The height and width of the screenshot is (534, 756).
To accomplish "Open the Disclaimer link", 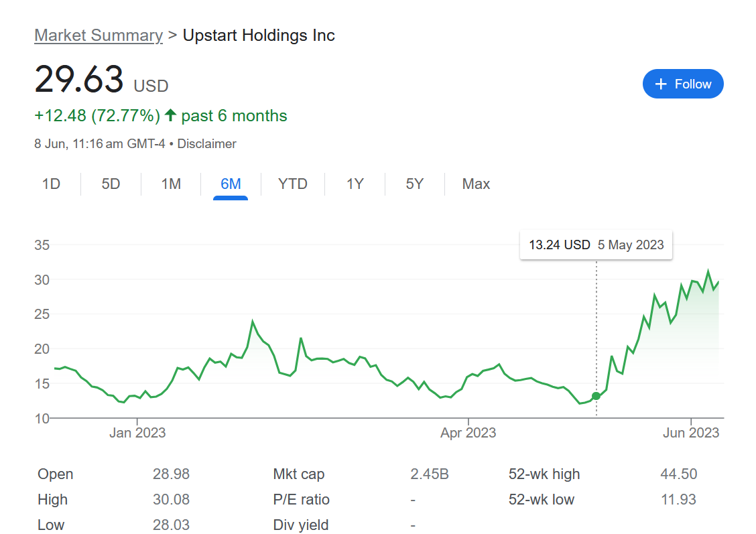I will (x=206, y=143).
